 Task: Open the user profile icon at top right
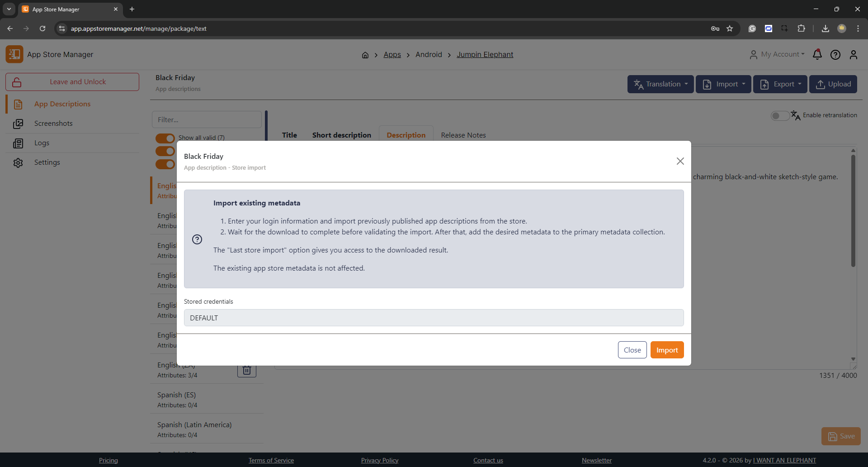pos(853,55)
